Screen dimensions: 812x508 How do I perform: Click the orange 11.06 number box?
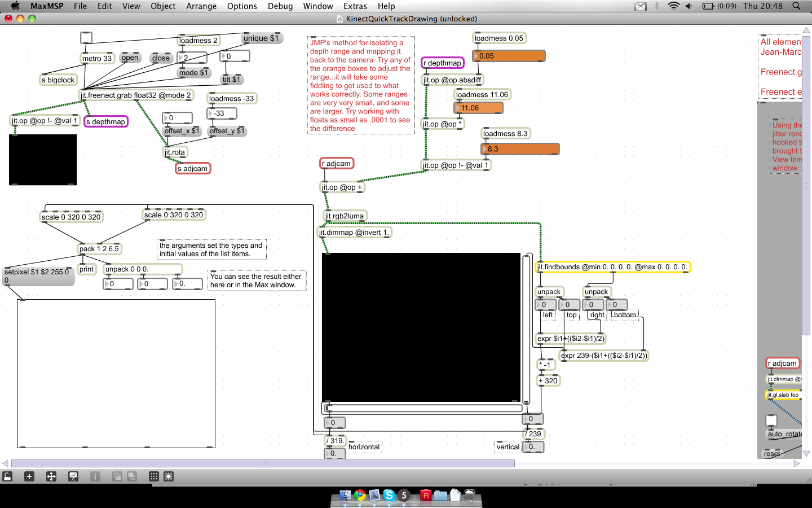479,108
